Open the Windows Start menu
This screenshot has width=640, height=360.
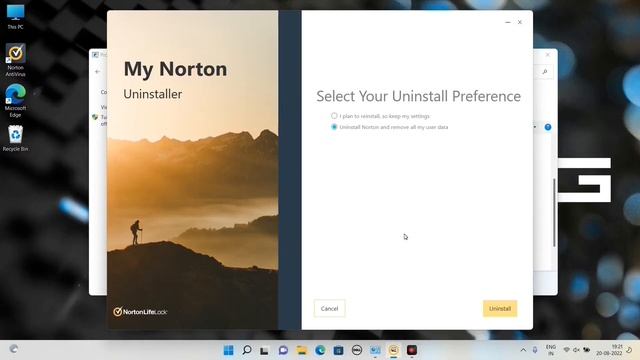click(229, 350)
